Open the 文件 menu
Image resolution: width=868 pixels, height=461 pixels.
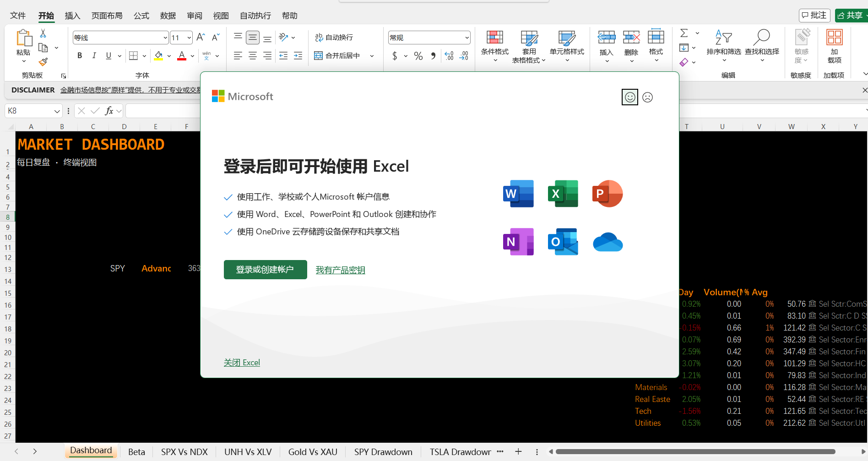coord(18,16)
